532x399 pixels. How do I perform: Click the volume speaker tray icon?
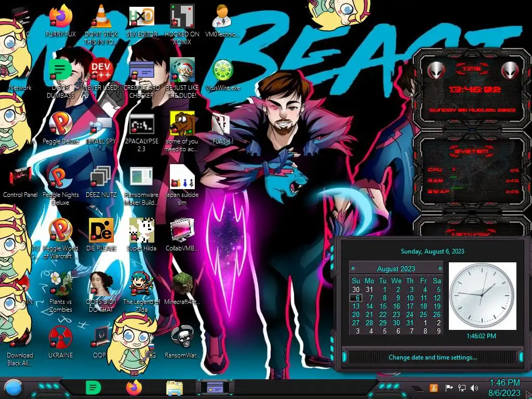pyautogui.click(x=474, y=388)
